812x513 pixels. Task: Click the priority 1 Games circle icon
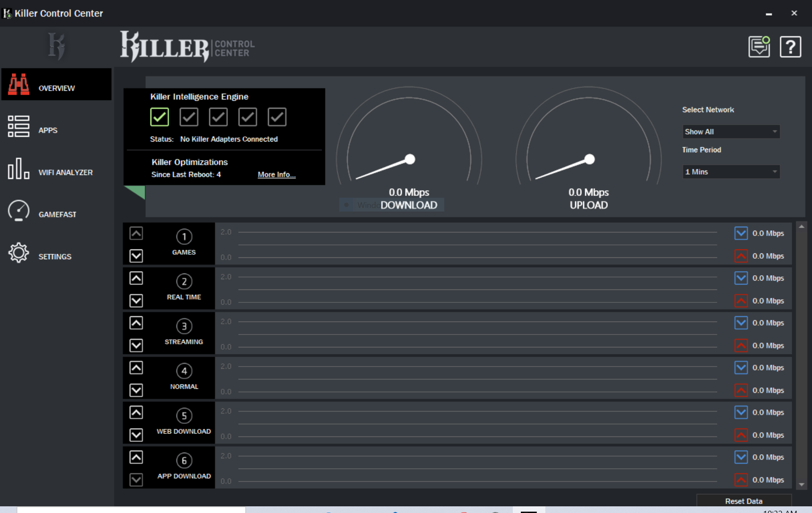184,236
